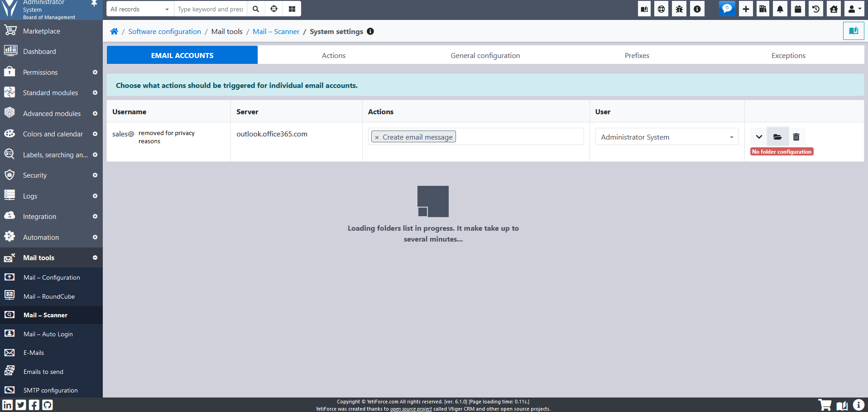Delete the sales@ email account via trash icon
Image resolution: width=868 pixels, height=412 pixels.
coord(796,136)
